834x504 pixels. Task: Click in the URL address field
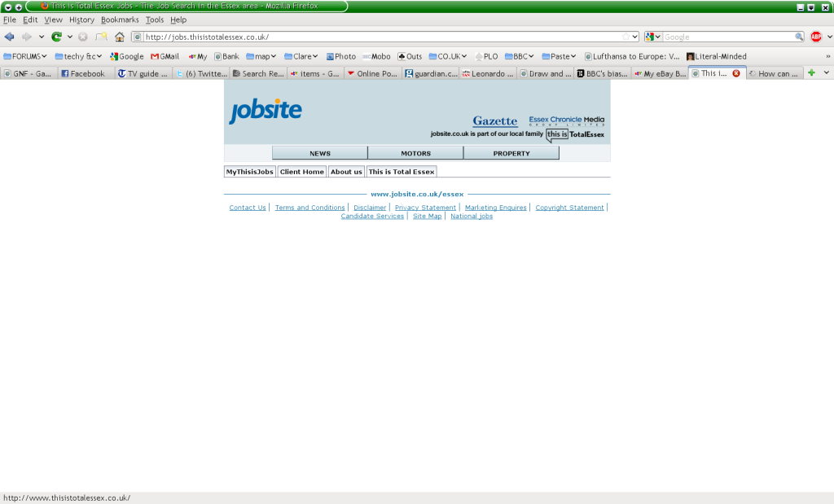[x=382, y=37]
